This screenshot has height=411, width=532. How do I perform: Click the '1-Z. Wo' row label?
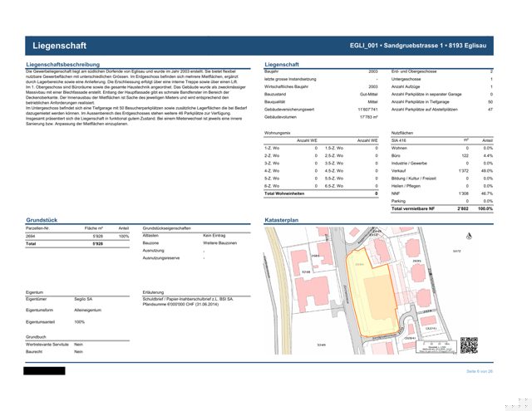tap(272, 148)
